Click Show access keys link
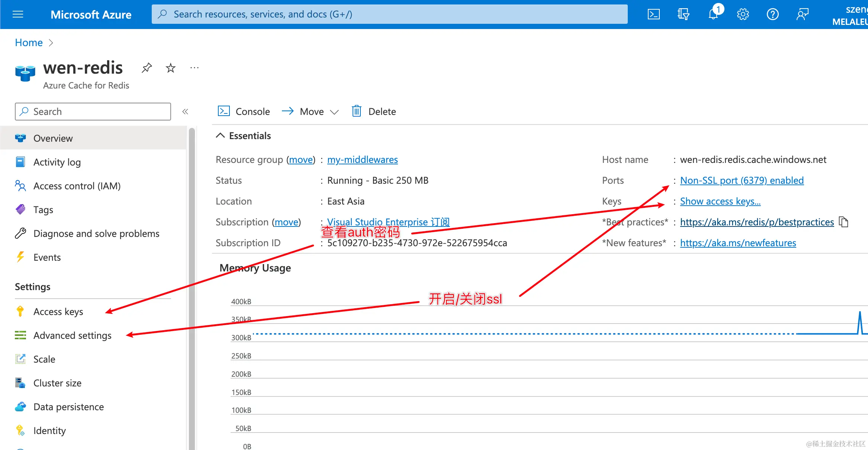 click(x=720, y=201)
